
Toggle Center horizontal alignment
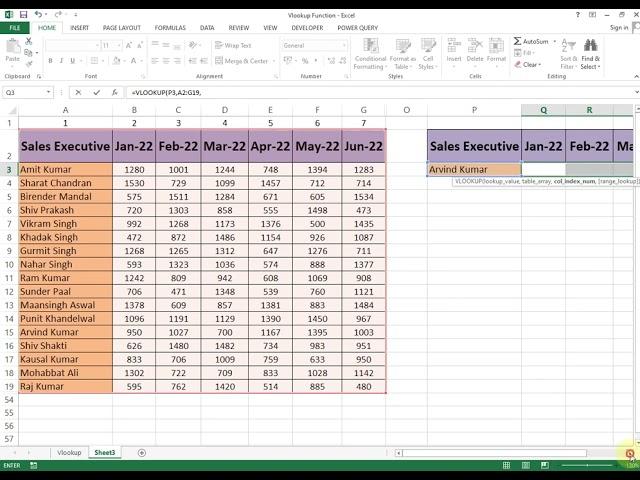click(x=166, y=61)
